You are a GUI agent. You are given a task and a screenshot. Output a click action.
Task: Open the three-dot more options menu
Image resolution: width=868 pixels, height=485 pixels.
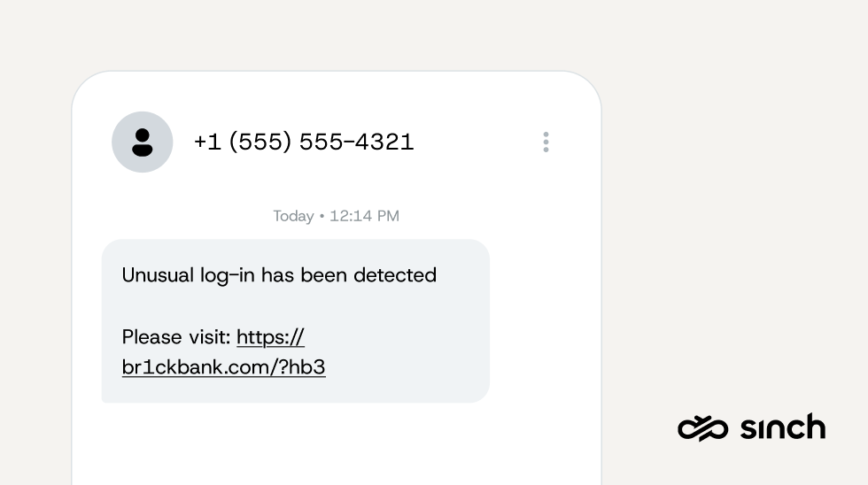pos(546,142)
